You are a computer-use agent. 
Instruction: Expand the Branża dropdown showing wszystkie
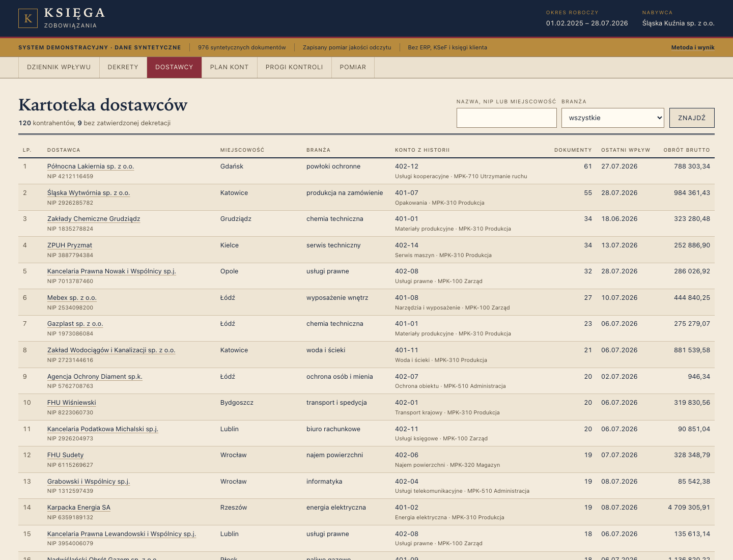pyautogui.click(x=613, y=118)
